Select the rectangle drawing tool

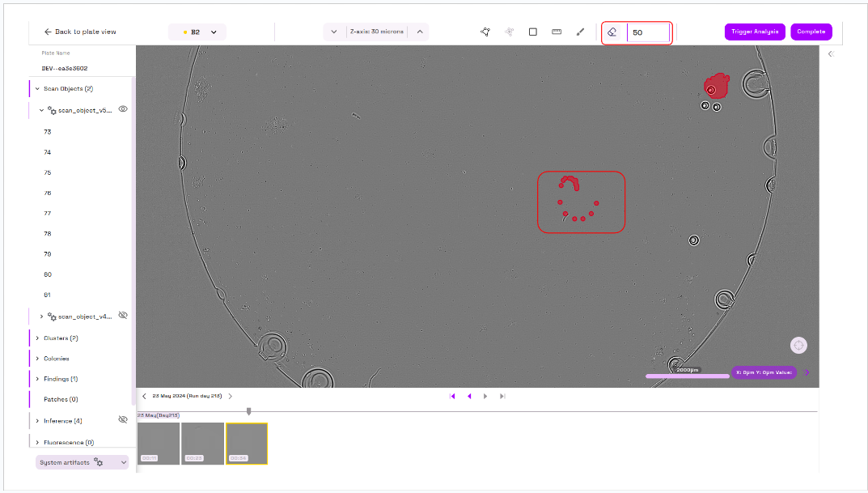tap(532, 32)
